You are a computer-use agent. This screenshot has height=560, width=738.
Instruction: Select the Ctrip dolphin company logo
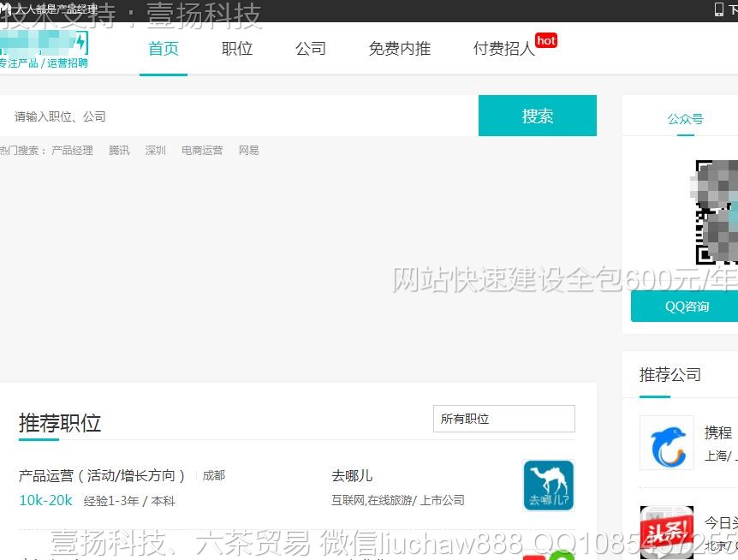click(x=666, y=443)
